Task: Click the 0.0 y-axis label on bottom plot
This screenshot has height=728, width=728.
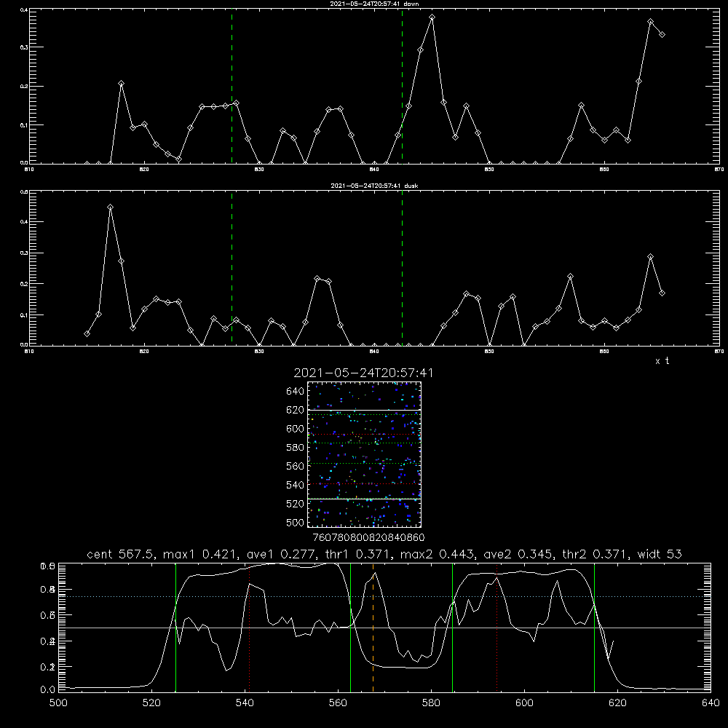Action: coord(48,689)
